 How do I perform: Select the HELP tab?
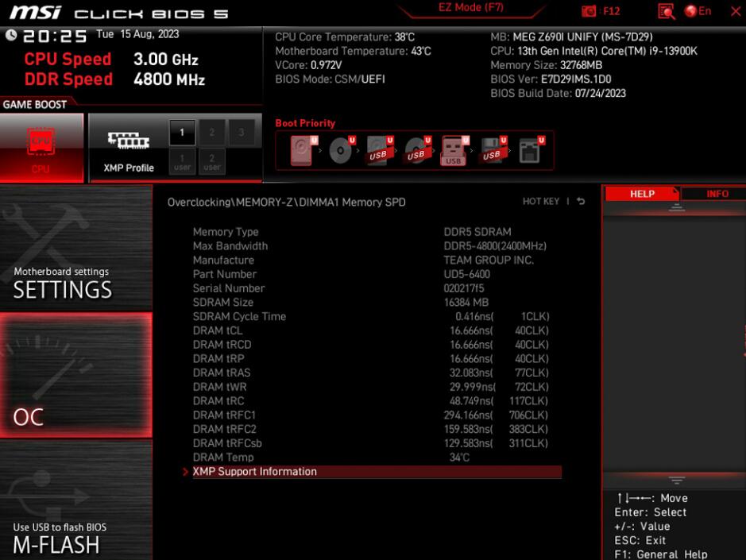(x=642, y=193)
